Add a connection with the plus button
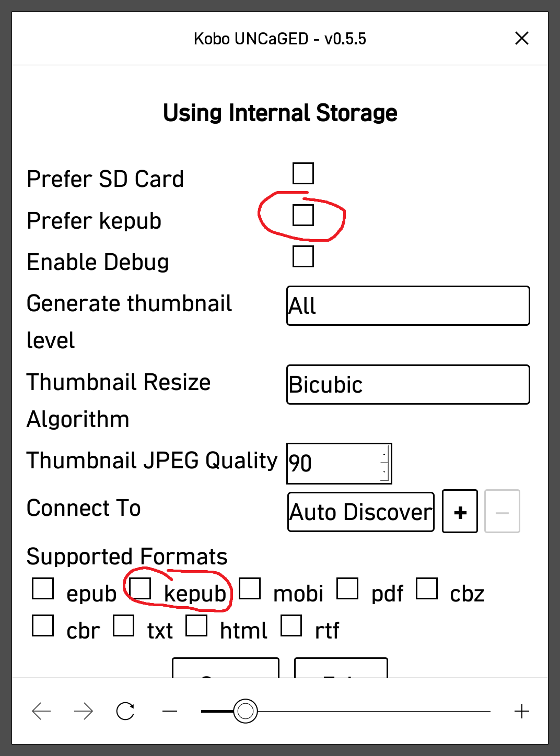This screenshot has height=756, width=560. point(460,512)
